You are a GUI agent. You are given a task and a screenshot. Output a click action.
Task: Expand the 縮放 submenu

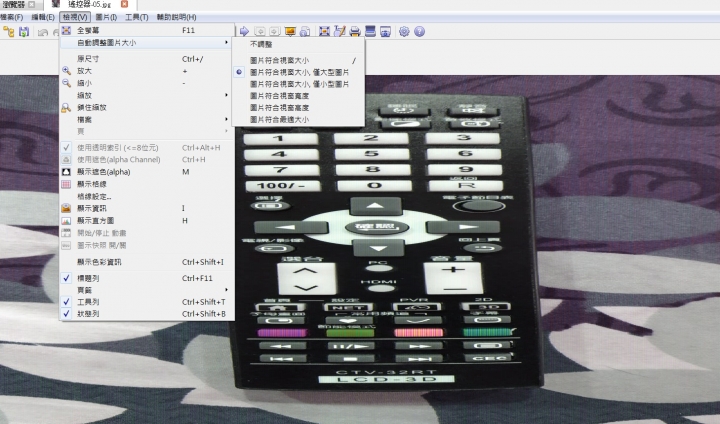(x=147, y=96)
